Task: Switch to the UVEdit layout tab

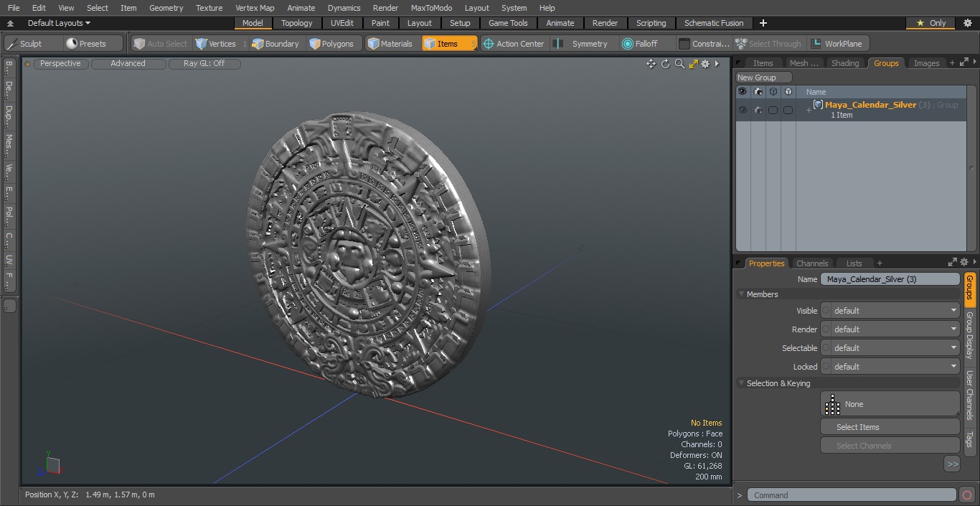Action: point(342,23)
